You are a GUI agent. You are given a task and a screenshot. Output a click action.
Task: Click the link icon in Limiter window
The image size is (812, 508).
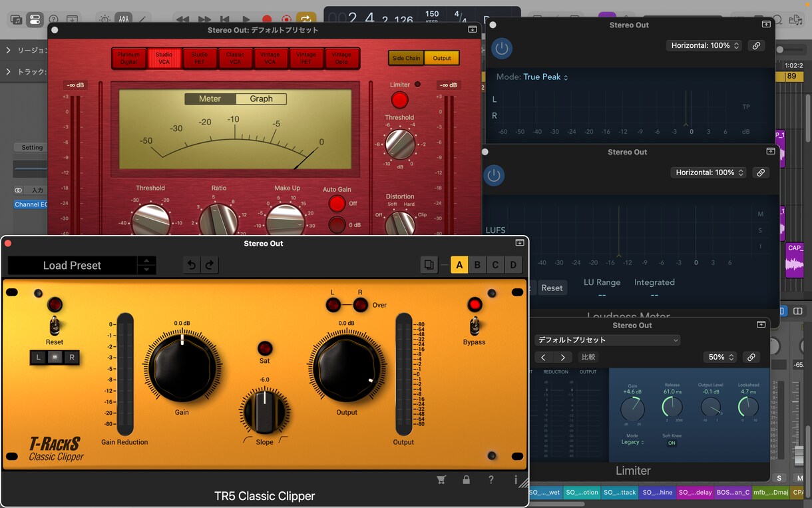[x=751, y=358]
